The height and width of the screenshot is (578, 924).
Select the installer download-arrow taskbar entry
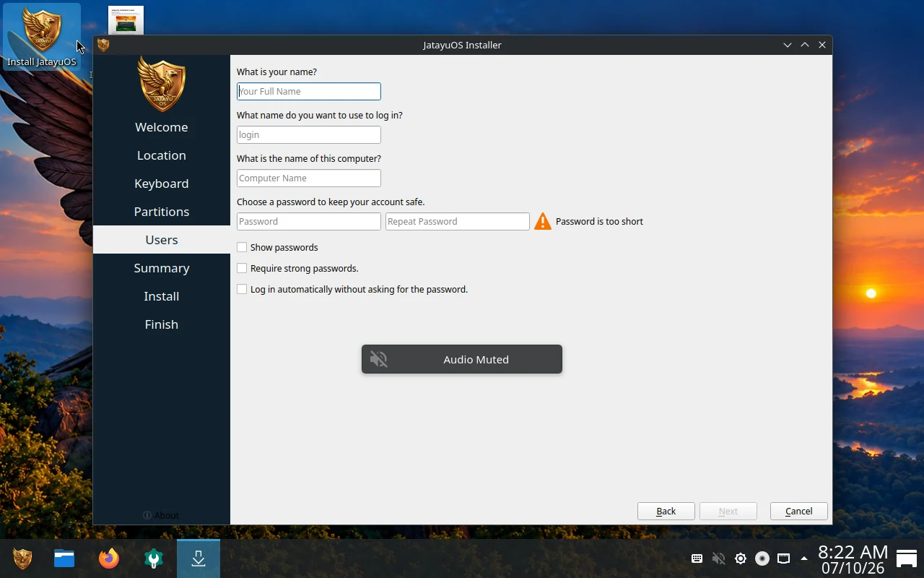click(199, 558)
